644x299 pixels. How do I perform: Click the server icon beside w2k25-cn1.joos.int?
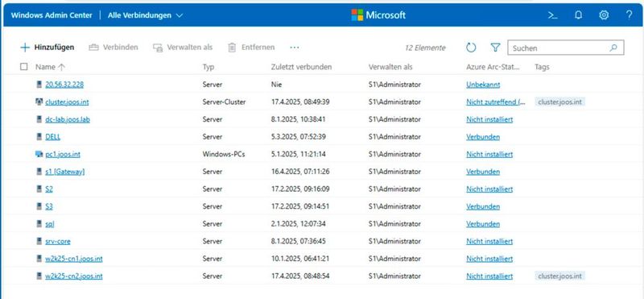[x=39, y=259]
